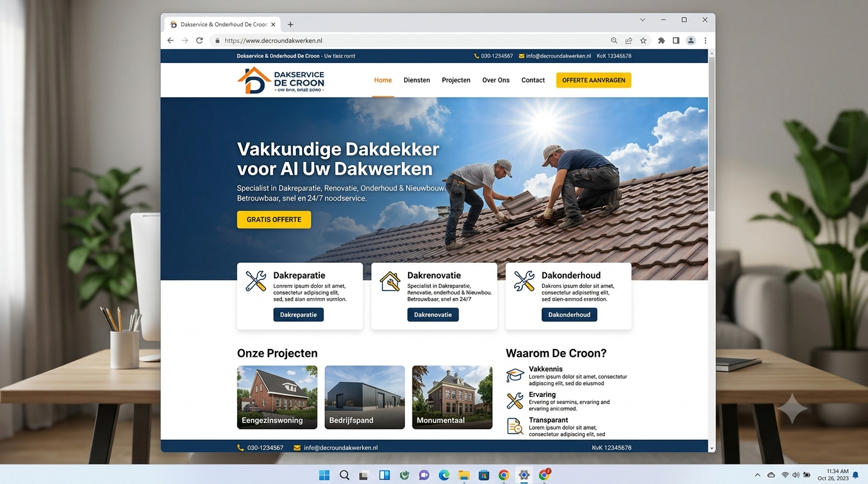Click the page vertical scrollbar thumb

[712, 135]
